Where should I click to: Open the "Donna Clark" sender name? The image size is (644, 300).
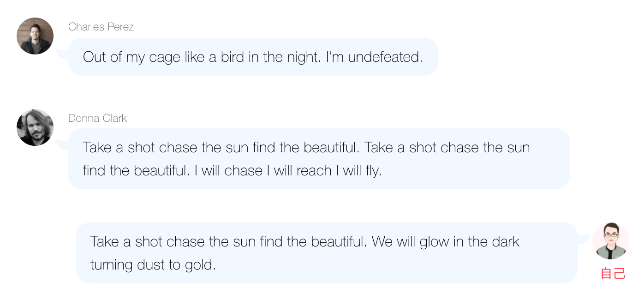pyautogui.click(x=97, y=118)
